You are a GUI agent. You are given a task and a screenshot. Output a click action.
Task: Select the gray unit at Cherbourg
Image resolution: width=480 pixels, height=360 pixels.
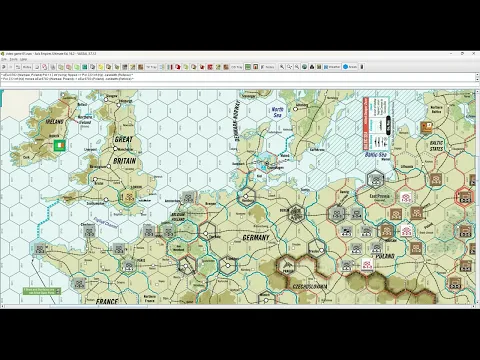click(89, 231)
